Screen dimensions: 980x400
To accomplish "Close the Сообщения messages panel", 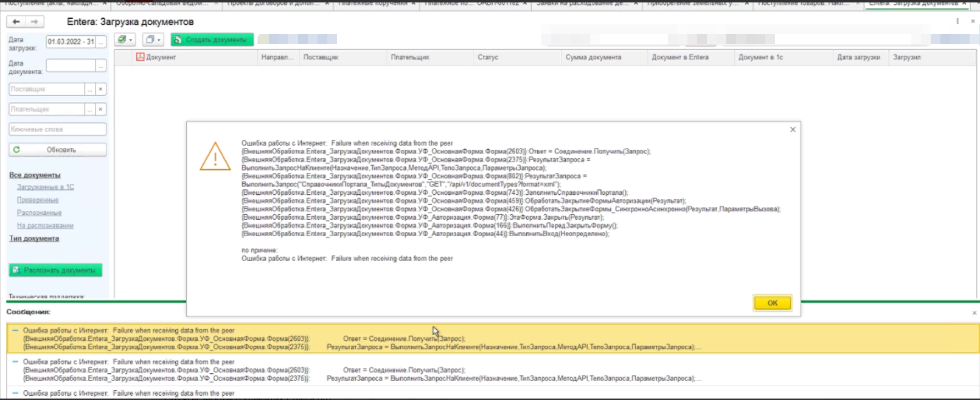I will pos(974,312).
